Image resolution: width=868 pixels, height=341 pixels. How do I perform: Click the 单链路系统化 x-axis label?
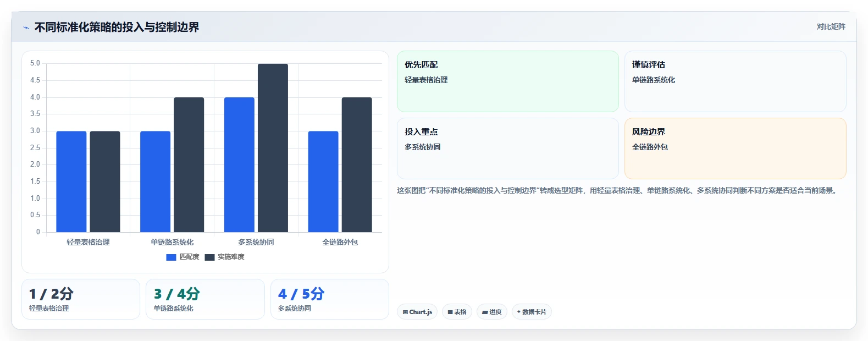pyautogui.click(x=172, y=242)
